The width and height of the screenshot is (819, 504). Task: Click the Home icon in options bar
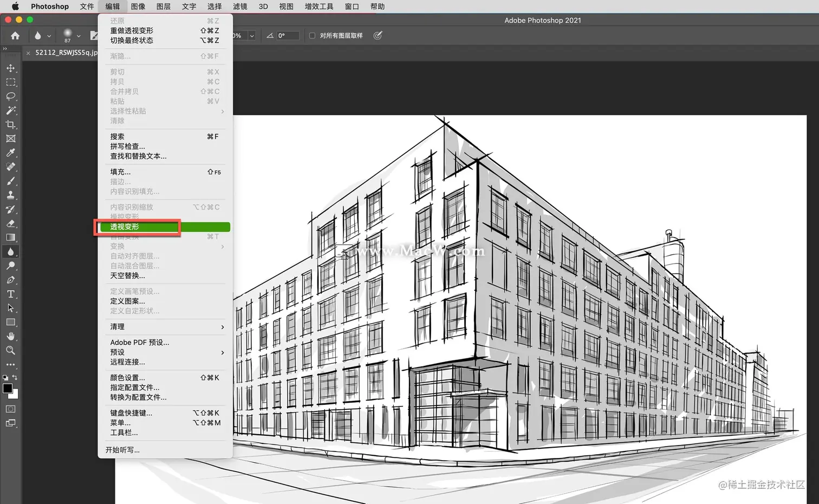coord(15,36)
